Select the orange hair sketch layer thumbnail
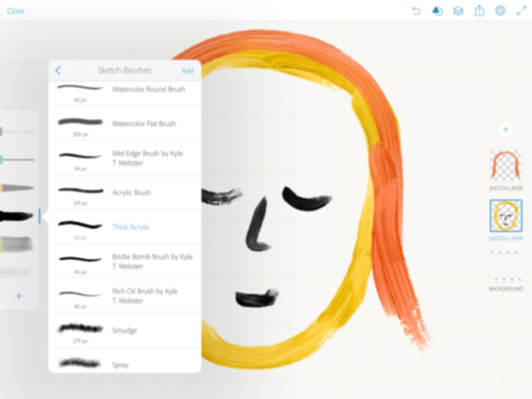The height and width of the screenshot is (399, 532). tap(506, 166)
